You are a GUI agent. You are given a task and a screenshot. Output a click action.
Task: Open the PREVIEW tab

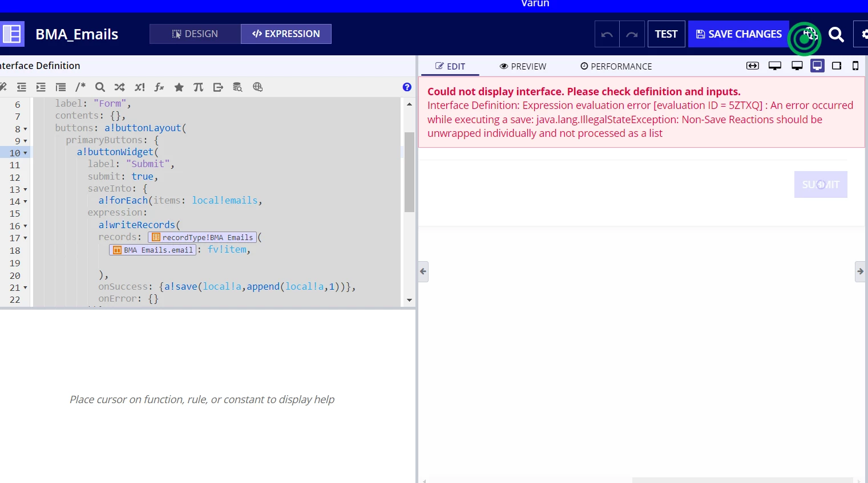[x=523, y=66]
